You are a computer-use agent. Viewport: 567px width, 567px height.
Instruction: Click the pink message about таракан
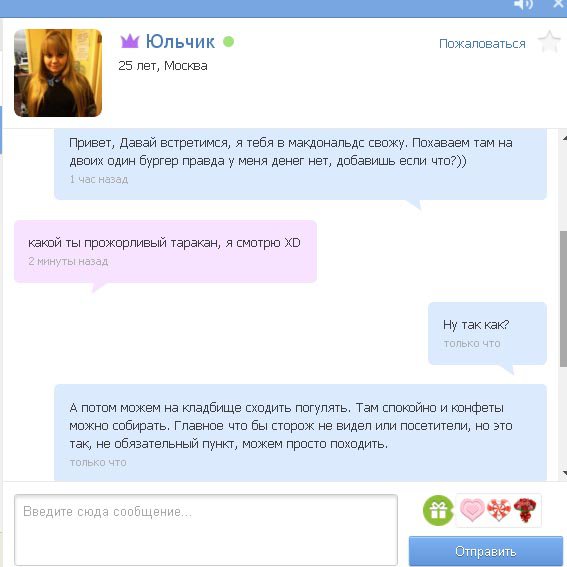point(165,251)
